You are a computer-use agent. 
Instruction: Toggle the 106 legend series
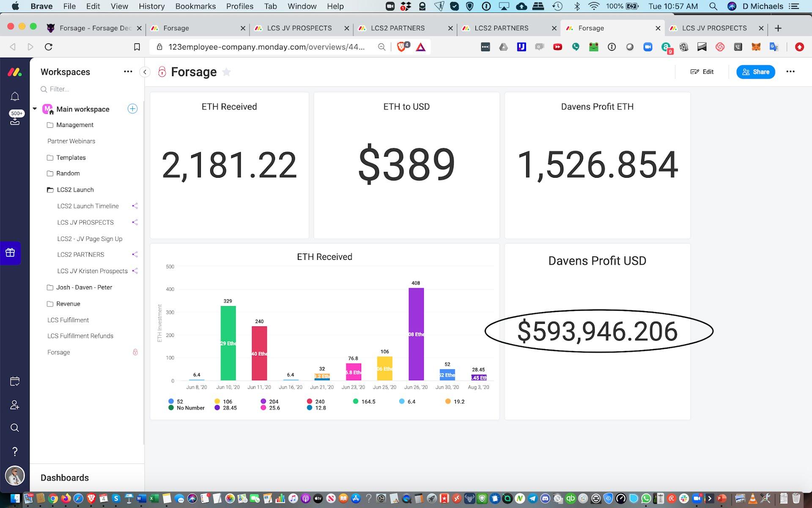(223, 401)
